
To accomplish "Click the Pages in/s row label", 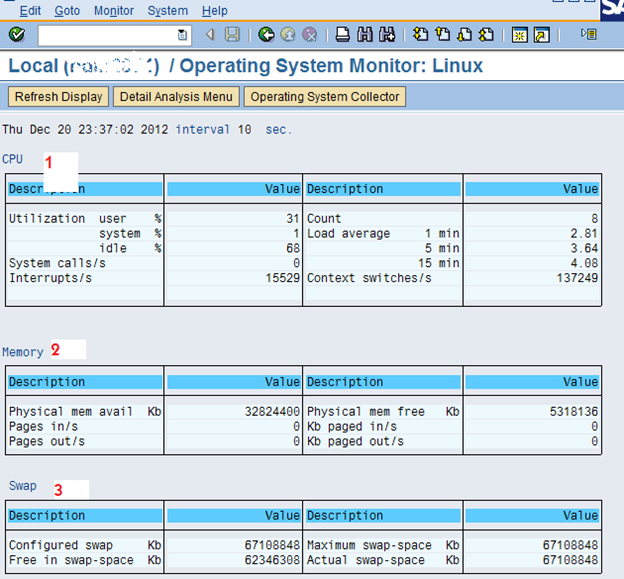I will tap(43, 427).
